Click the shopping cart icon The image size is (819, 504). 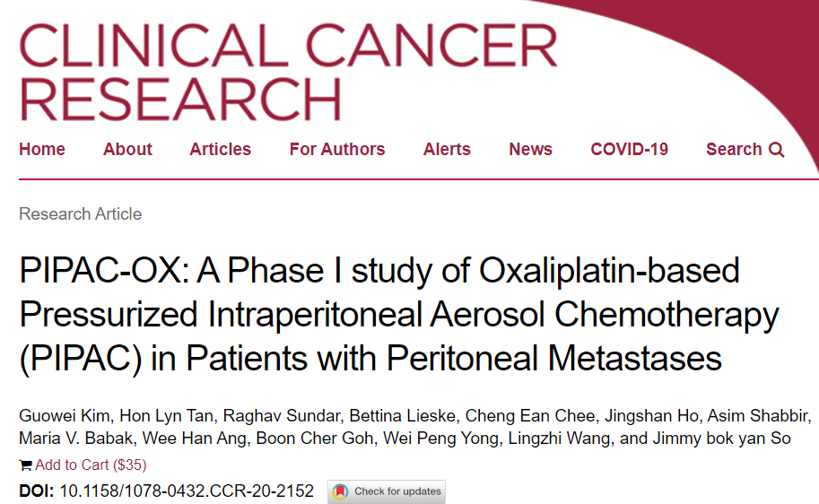[x=25, y=465]
